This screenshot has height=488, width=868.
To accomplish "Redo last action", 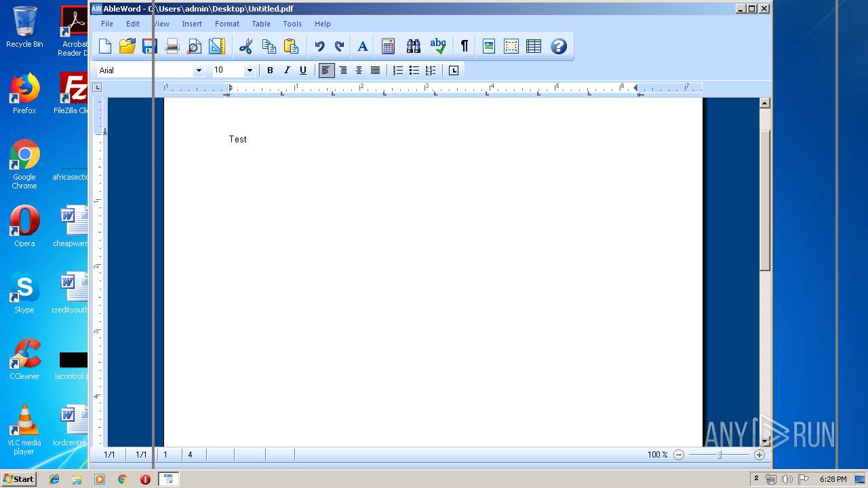I will (x=339, y=46).
